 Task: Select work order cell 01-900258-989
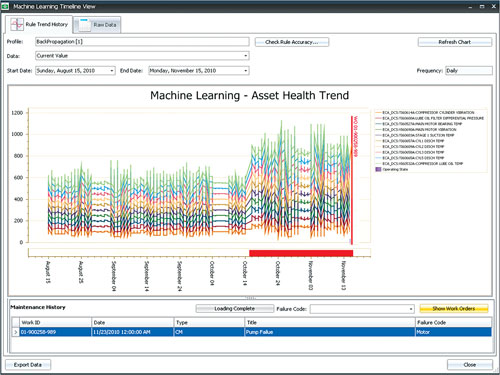55,332
